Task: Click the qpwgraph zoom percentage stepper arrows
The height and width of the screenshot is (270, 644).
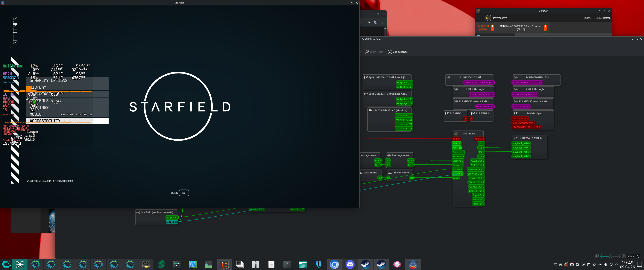Action: pos(638,256)
